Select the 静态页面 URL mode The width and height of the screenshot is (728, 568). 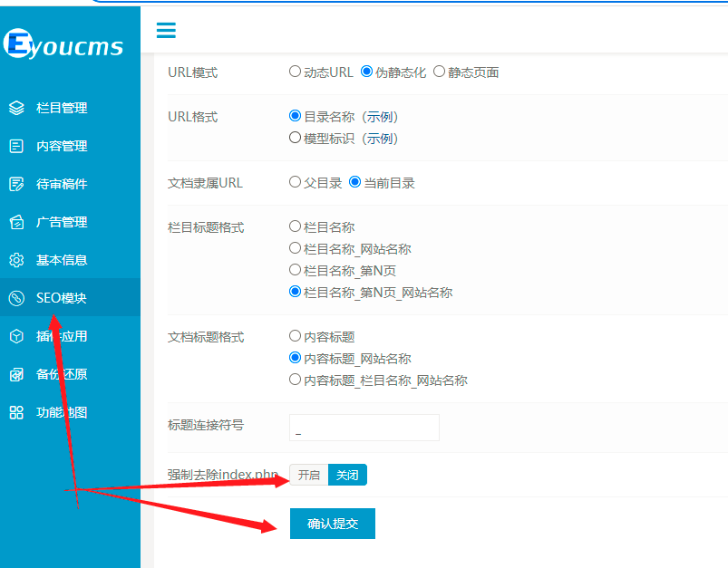click(440, 72)
